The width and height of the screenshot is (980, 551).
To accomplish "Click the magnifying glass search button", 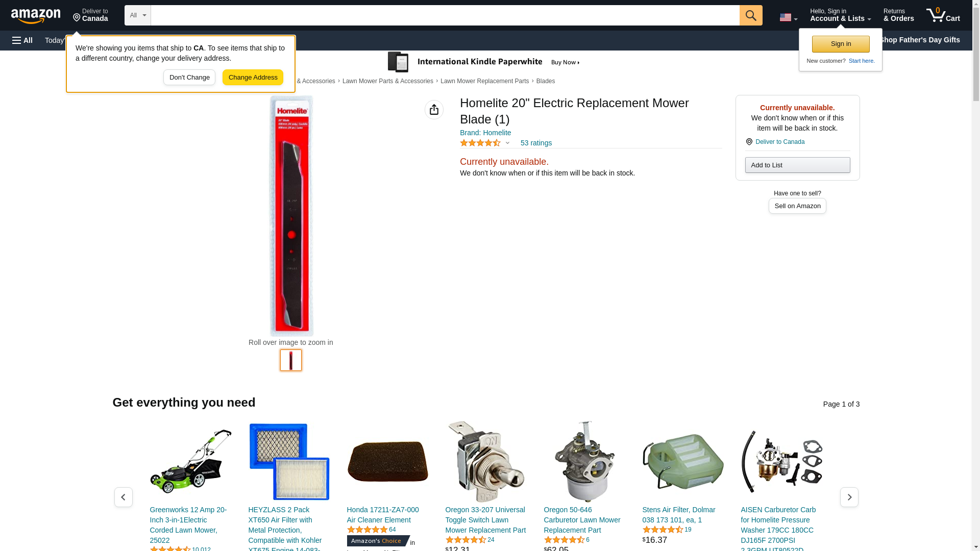I will pyautogui.click(x=751, y=15).
